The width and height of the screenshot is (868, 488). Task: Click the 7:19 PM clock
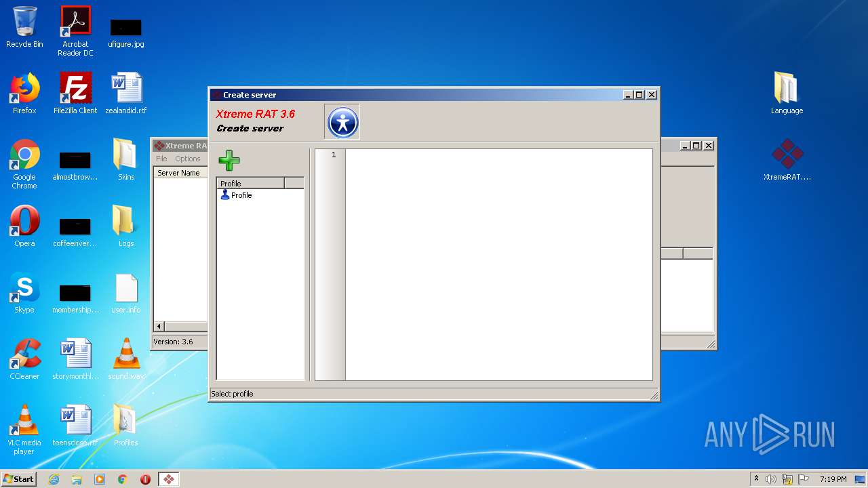point(833,479)
